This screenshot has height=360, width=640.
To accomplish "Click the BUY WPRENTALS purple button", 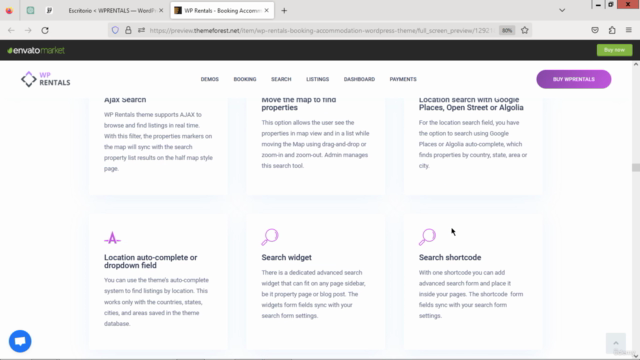I will 573,79.
